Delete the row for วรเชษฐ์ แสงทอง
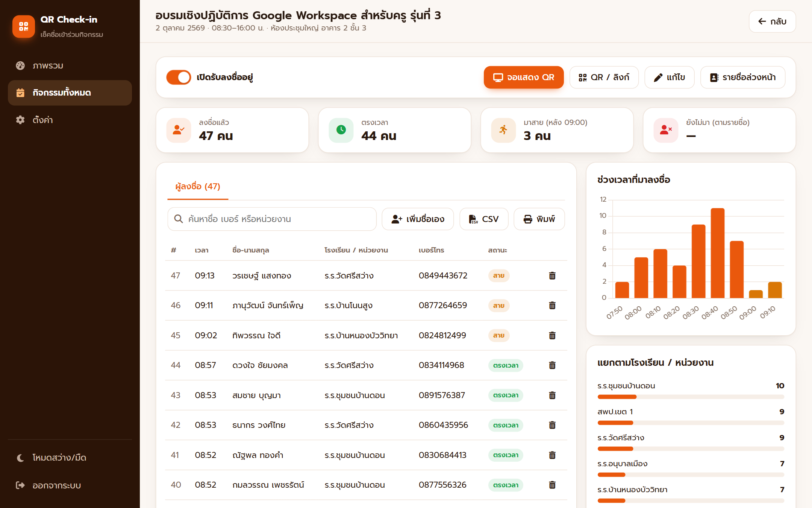This screenshot has height=508, width=812. [552, 275]
